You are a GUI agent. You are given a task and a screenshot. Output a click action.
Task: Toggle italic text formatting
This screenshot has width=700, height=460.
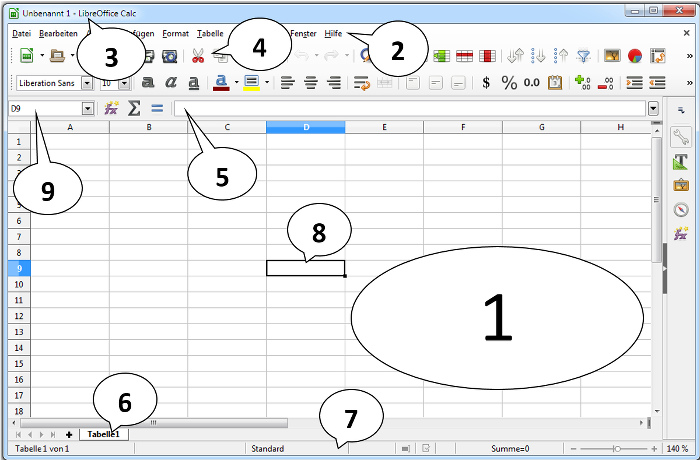pyautogui.click(x=170, y=83)
